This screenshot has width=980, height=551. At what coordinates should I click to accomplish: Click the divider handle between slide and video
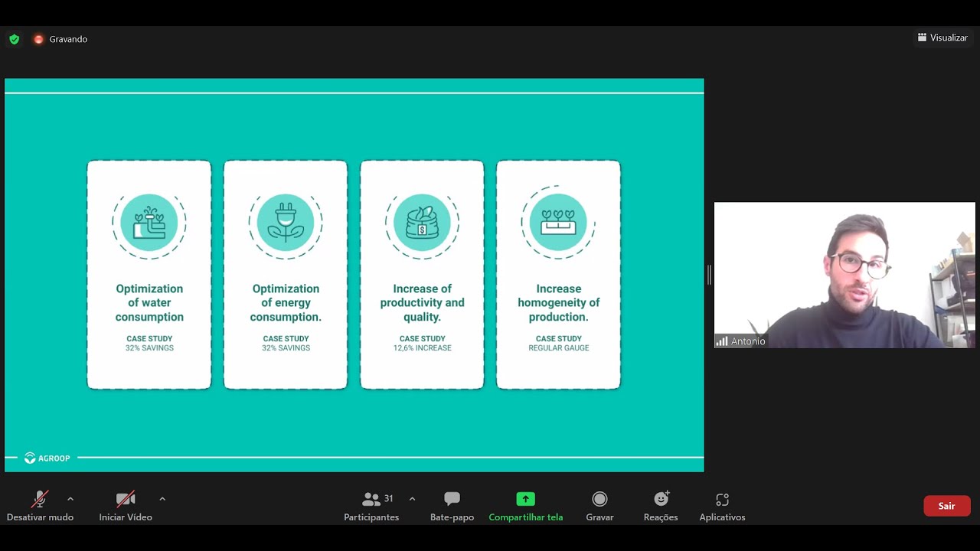(709, 275)
